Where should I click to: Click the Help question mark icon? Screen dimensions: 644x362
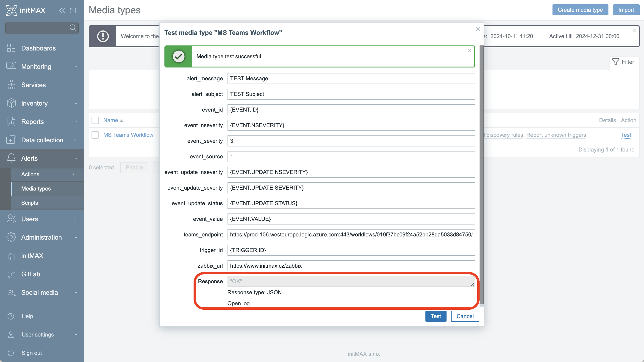tap(11, 316)
